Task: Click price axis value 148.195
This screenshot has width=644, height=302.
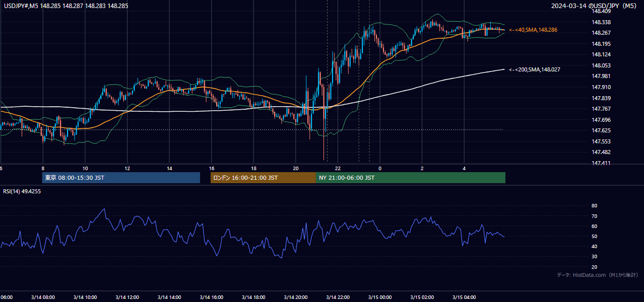Action: (x=601, y=44)
